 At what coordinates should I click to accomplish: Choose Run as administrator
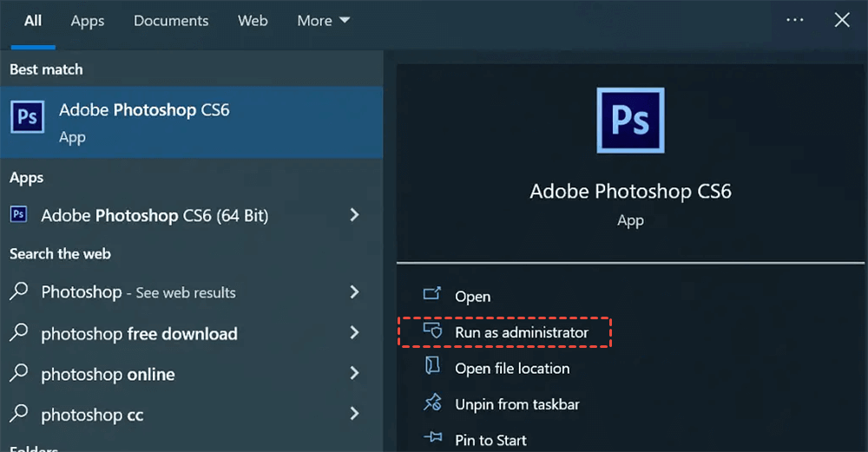pos(521,332)
